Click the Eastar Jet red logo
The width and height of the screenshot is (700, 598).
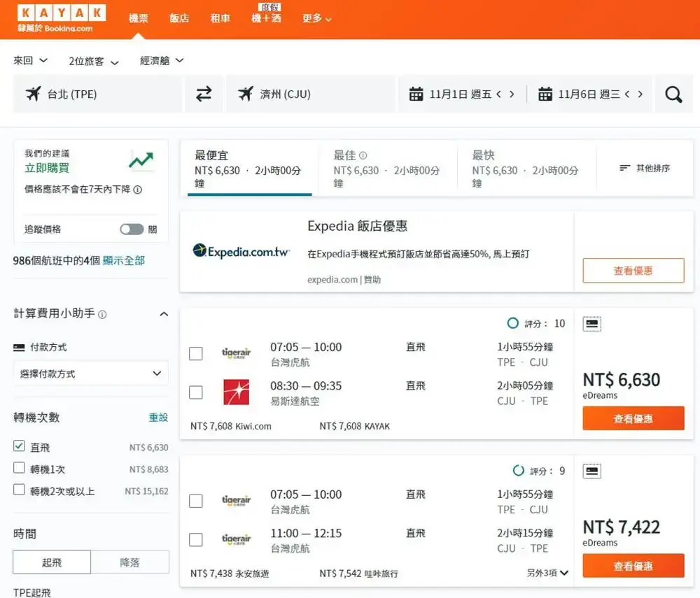tap(237, 392)
